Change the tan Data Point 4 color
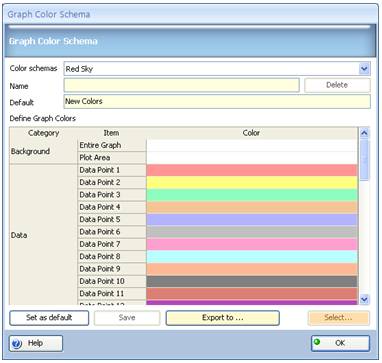The image size is (382, 363). 252,207
